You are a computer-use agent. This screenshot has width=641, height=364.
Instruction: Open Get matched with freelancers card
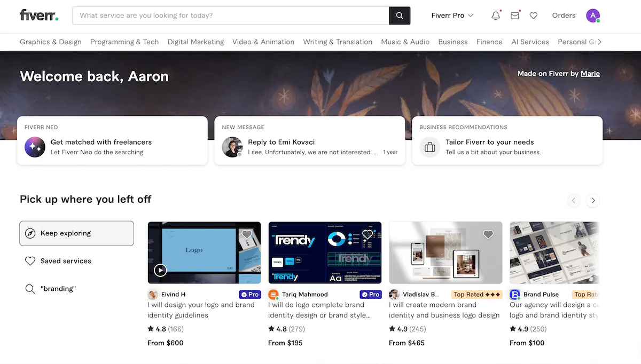pos(112,141)
